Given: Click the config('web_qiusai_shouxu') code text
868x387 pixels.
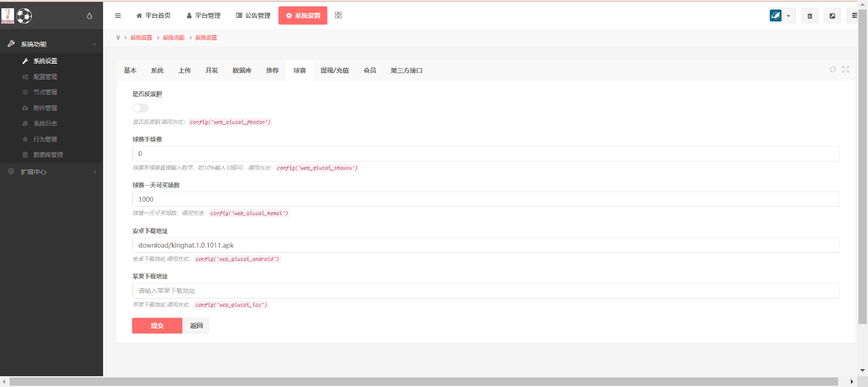Looking at the screenshot, I should click(x=318, y=167).
